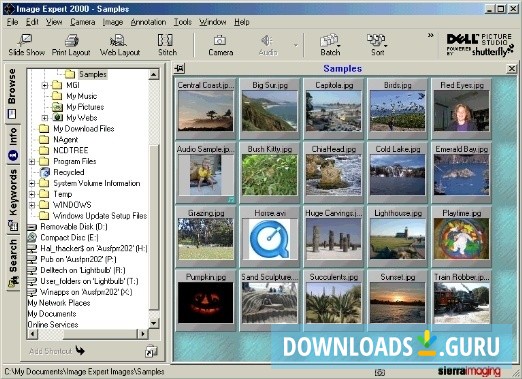The width and height of the screenshot is (522, 379).
Task: Expand the Program Files folder node
Action: point(32,162)
